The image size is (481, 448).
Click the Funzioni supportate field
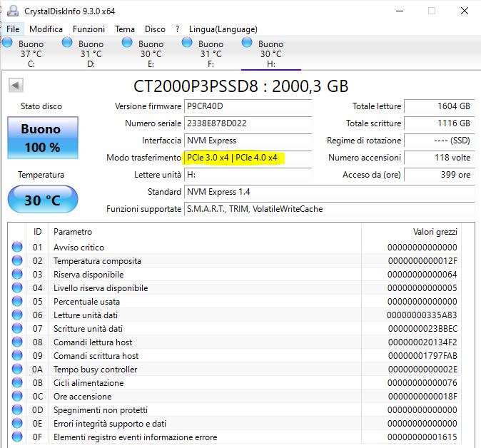click(330, 209)
